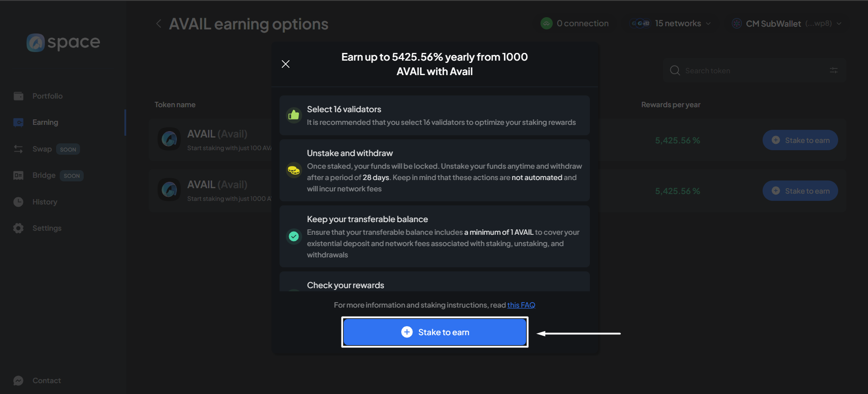The width and height of the screenshot is (868, 394).
Task: Close the Avail earning info dialog
Action: point(285,64)
